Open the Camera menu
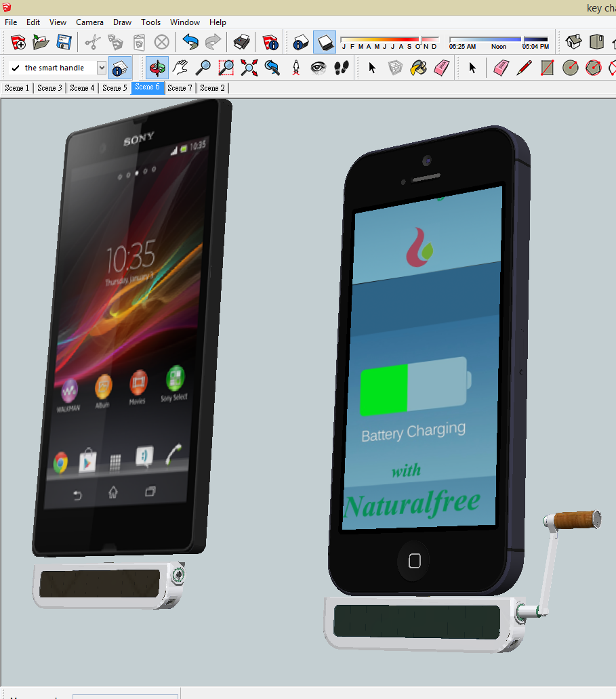 coord(89,22)
